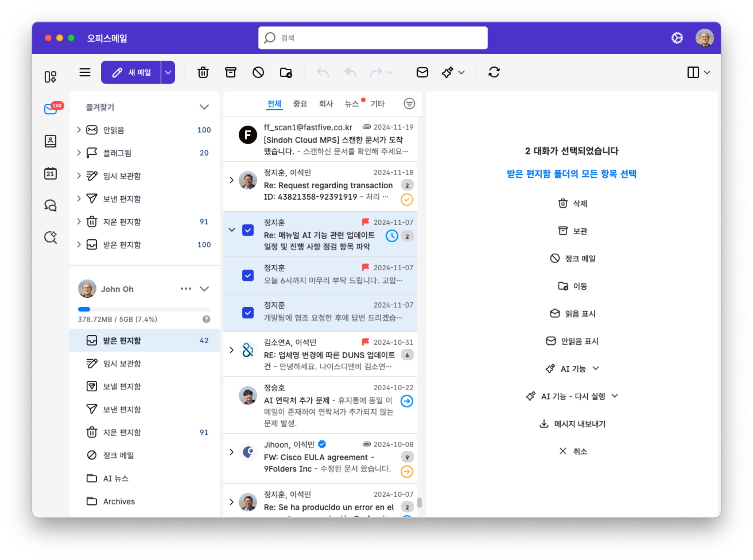The image size is (753, 560).
Task: Click the junk mail block icon in toolbar
Action: click(x=258, y=72)
